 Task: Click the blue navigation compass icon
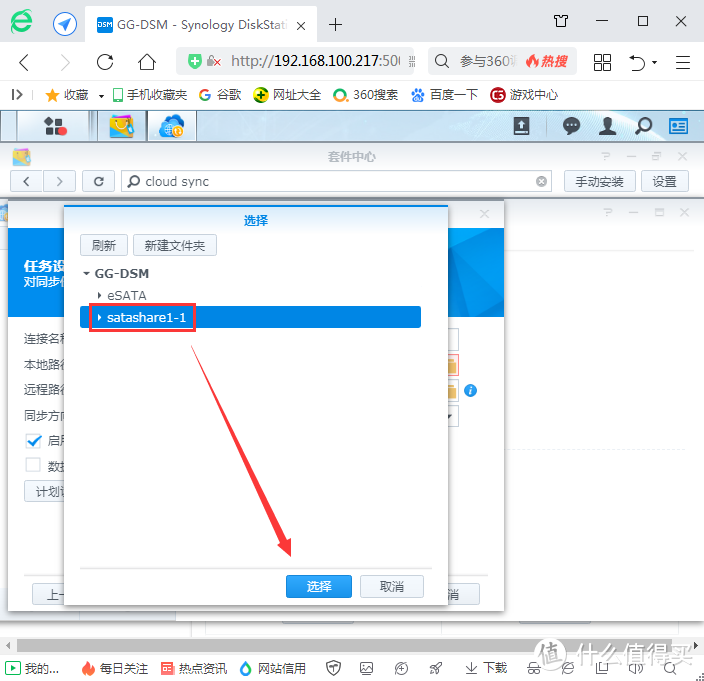(x=65, y=24)
